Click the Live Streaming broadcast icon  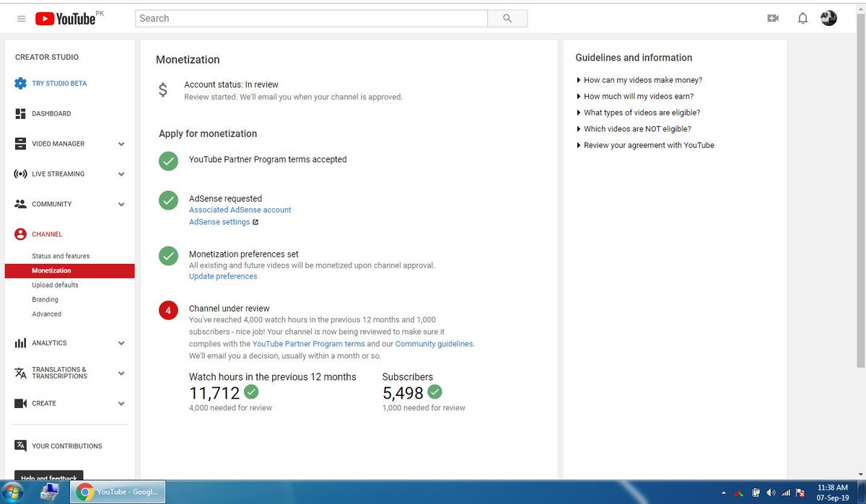20,174
